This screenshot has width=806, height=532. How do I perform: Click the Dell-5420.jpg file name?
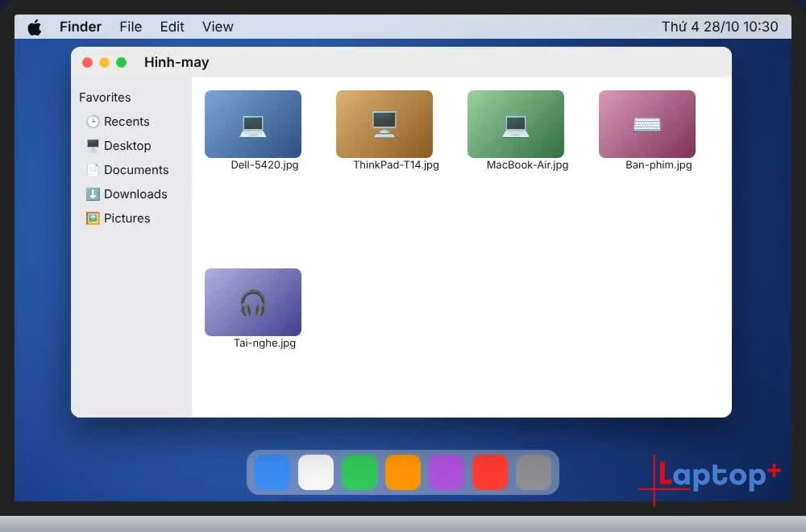[264, 165]
